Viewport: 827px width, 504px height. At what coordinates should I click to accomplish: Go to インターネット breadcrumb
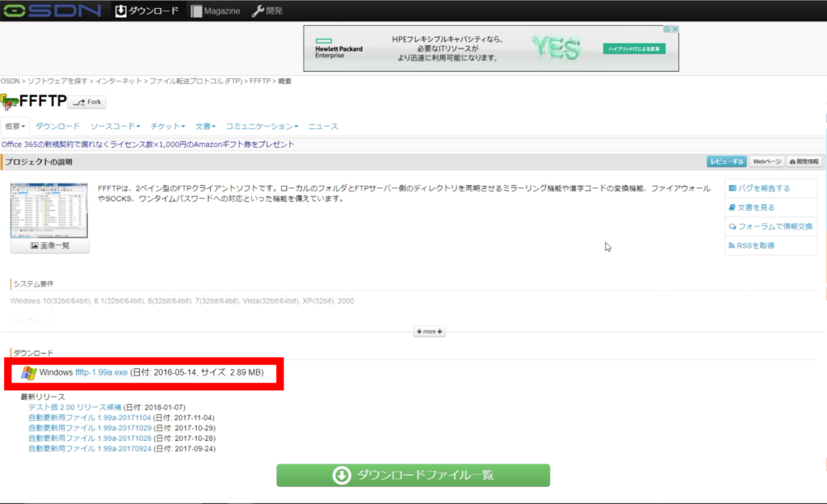119,82
